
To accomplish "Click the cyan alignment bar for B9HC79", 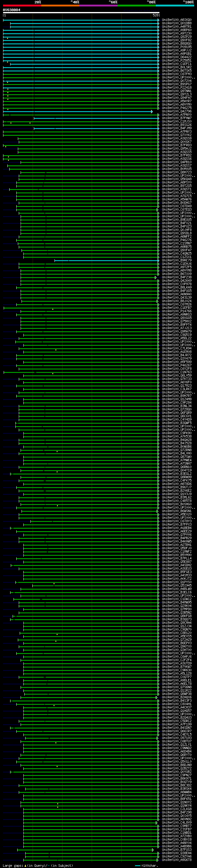I will [107, 260].
